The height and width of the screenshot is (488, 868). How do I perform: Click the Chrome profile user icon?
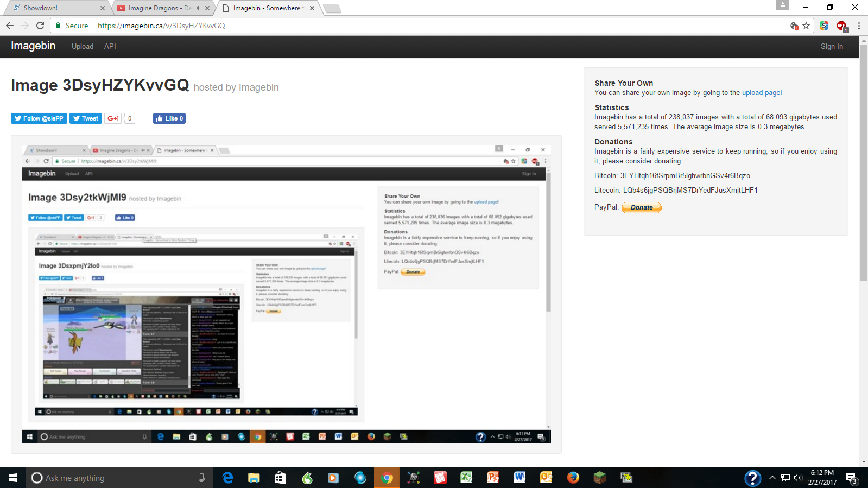(782, 5)
